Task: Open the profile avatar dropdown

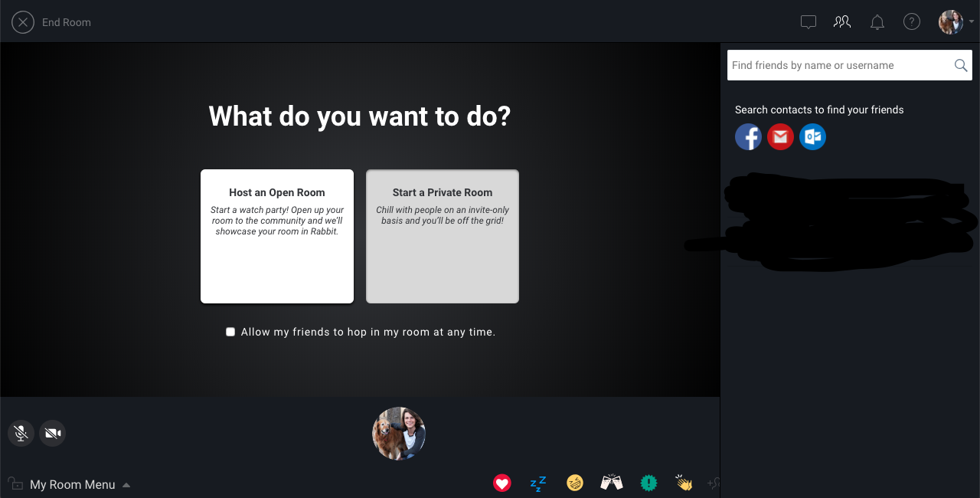Action: [x=955, y=22]
